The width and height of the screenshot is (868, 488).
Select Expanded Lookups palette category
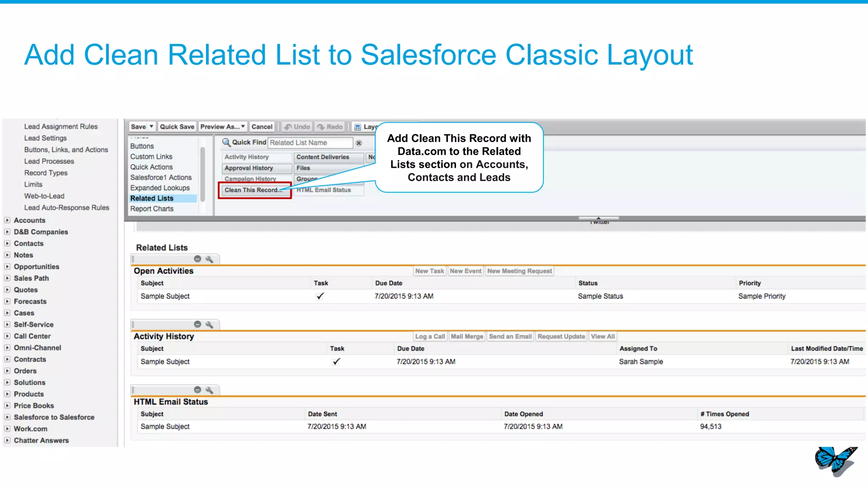160,188
